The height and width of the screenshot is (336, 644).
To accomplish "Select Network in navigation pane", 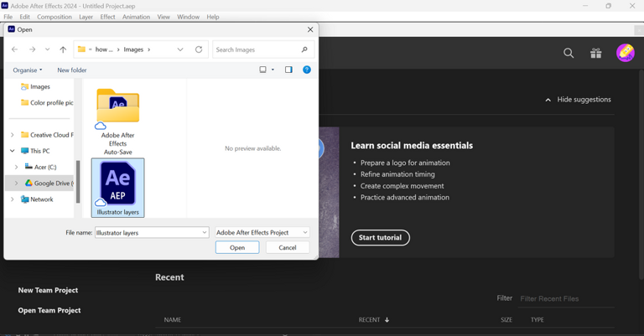I will click(x=38, y=199).
